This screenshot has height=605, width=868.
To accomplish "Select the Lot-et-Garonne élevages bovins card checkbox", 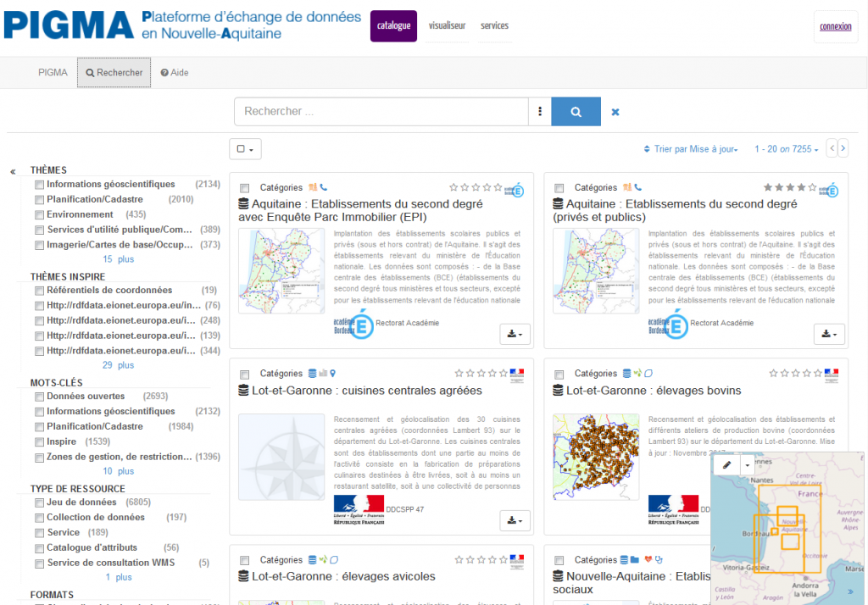I will tap(559, 375).
